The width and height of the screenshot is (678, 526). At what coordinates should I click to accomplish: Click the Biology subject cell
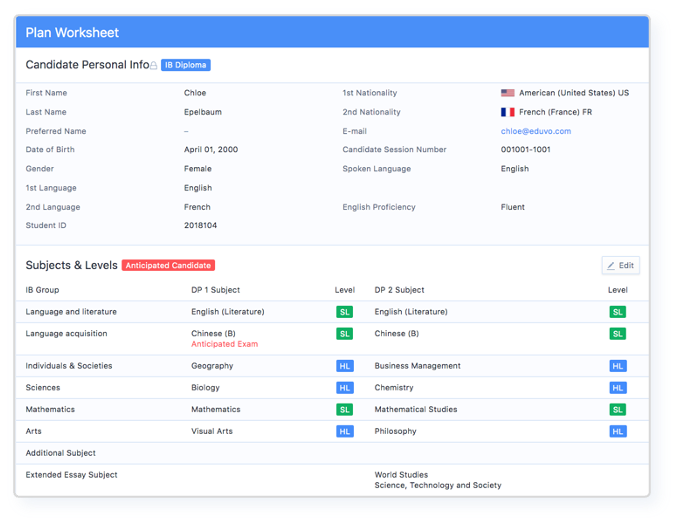[x=205, y=388]
